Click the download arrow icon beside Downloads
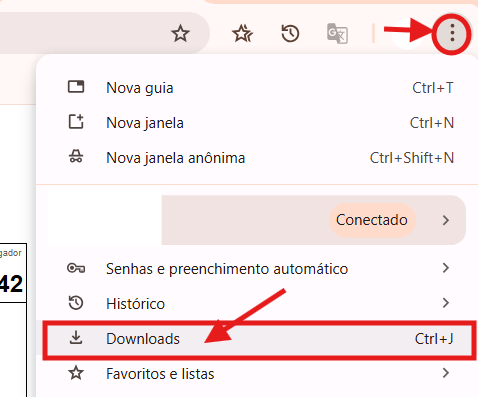The image size is (478, 397). [x=76, y=338]
